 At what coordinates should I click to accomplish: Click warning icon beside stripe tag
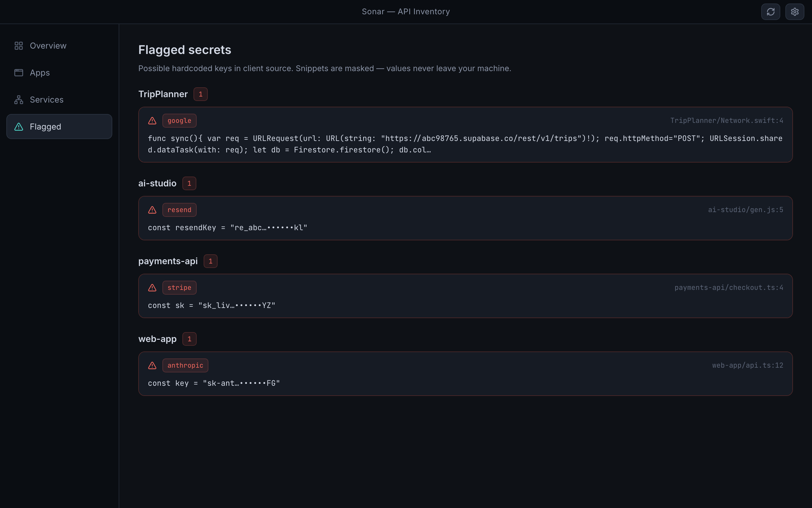coord(152,288)
